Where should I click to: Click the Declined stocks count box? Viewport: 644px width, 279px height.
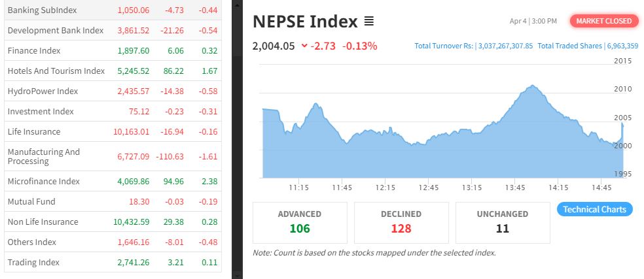pos(401,222)
